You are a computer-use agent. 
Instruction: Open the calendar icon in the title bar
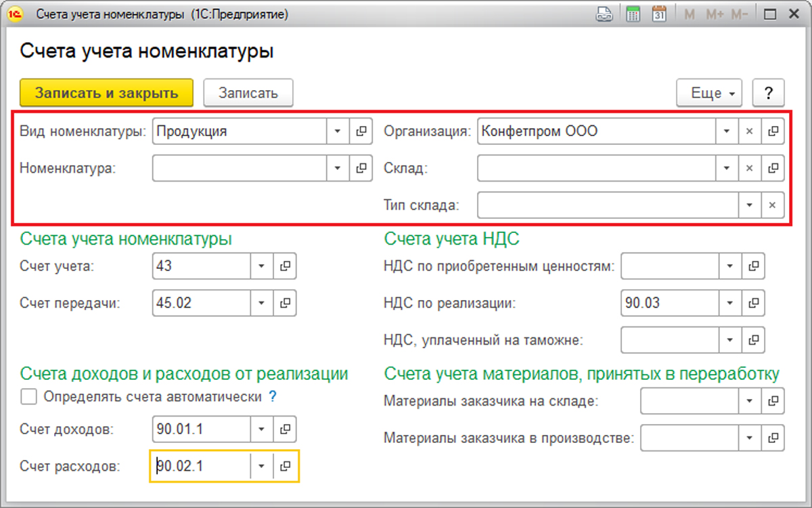(x=660, y=13)
